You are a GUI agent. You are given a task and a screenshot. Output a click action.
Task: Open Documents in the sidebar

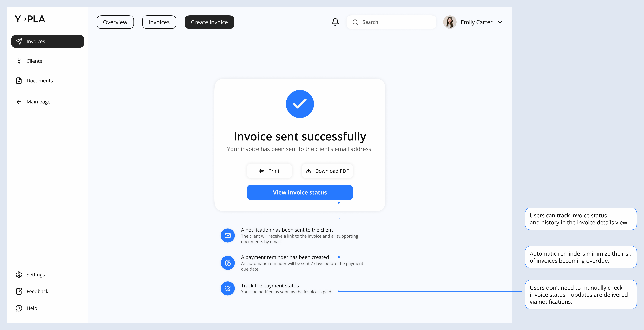pyautogui.click(x=39, y=81)
